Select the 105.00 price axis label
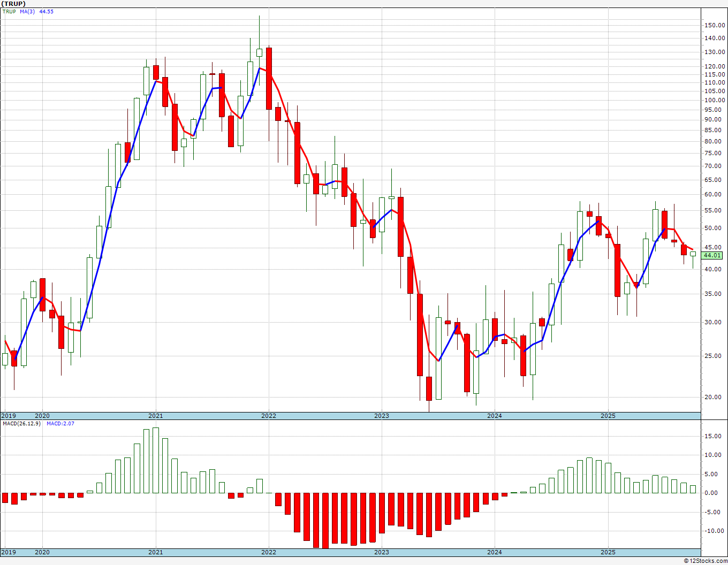This screenshot has width=728, height=565. point(715,91)
